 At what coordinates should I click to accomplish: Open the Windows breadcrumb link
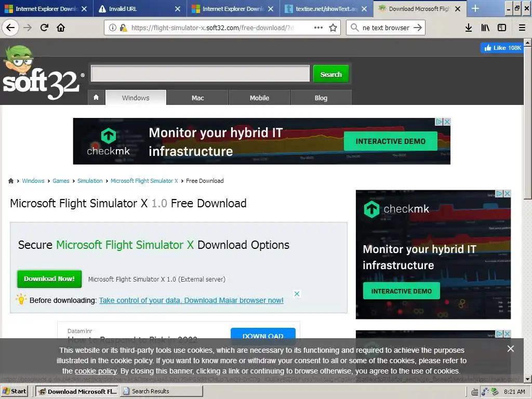coord(33,181)
